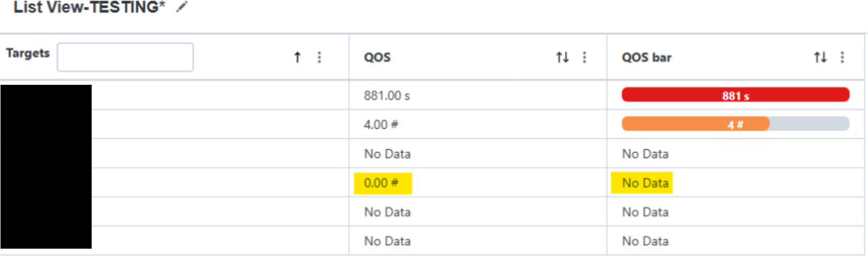This screenshot has height=256, width=868.
Task: Click the orange 4 # progress bar
Action: point(696,124)
